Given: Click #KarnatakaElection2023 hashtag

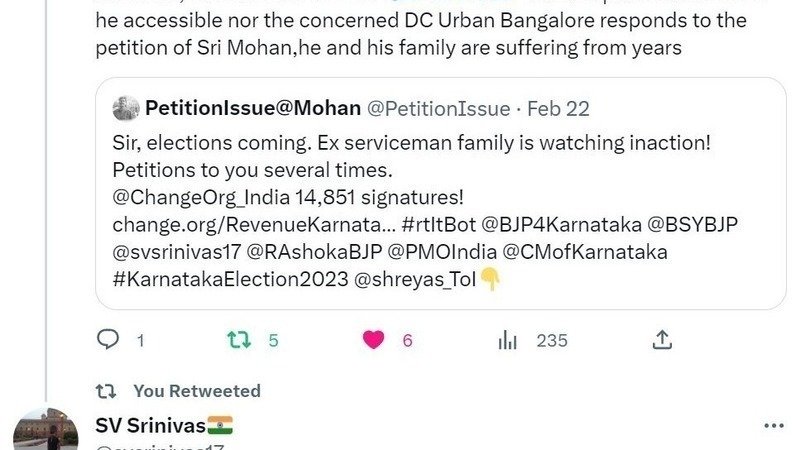Looking at the screenshot, I should [231, 279].
